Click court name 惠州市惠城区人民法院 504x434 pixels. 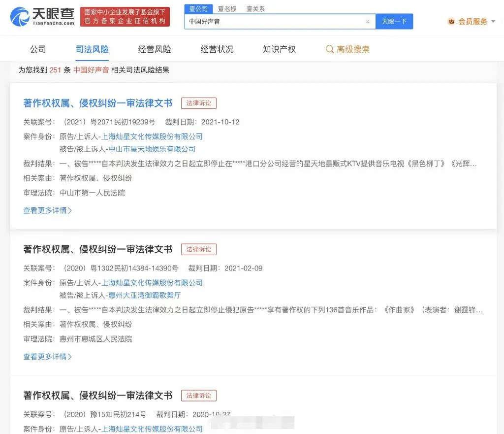96,339
